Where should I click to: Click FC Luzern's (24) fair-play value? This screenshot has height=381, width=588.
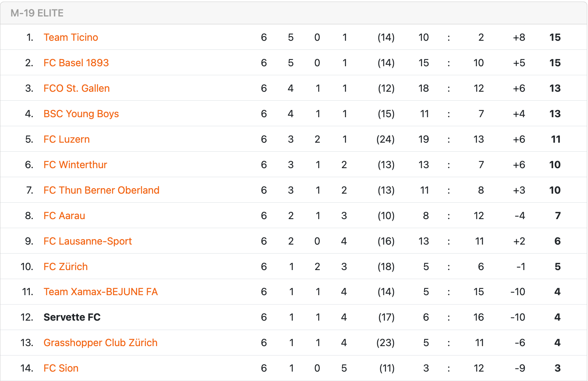[385, 139]
